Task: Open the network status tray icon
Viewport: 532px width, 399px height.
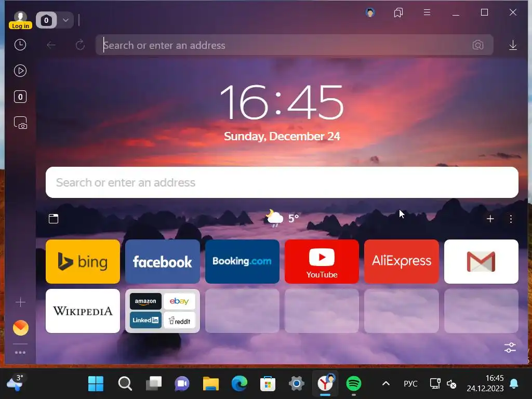Action: point(435,384)
